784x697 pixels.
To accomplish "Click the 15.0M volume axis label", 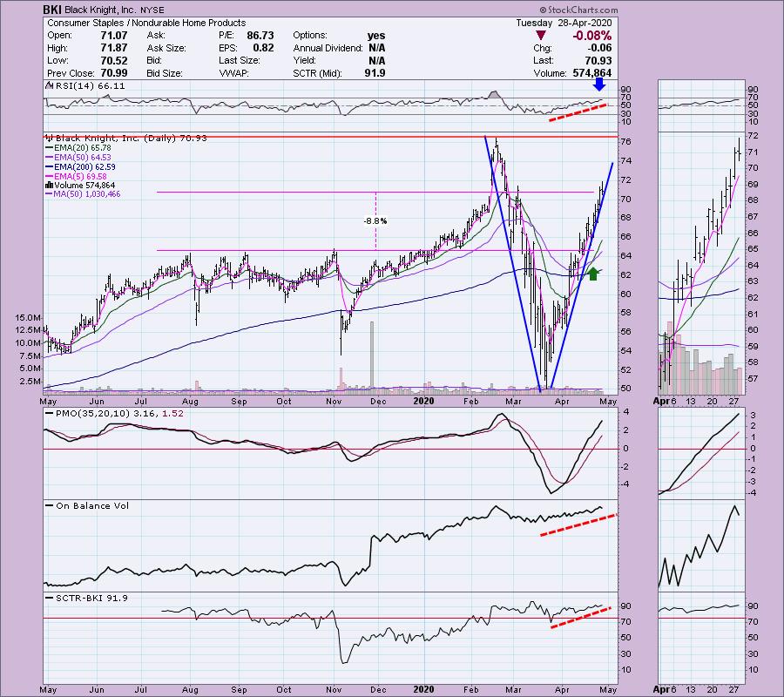I will (29, 317).
